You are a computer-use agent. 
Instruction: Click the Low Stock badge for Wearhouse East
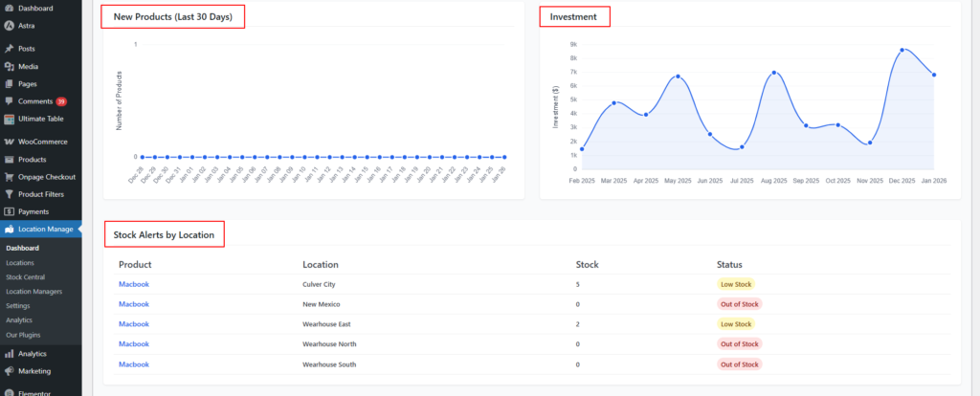click(x=735, y=324)
